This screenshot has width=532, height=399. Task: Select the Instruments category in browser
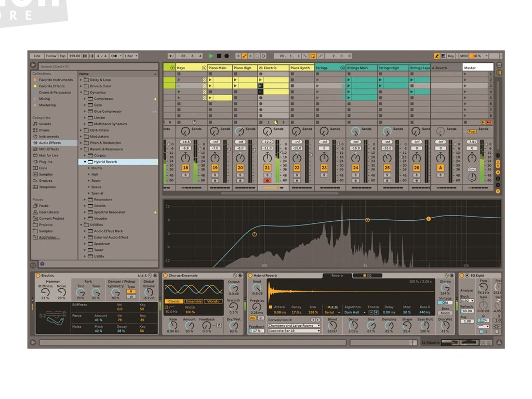click(49, 137)
